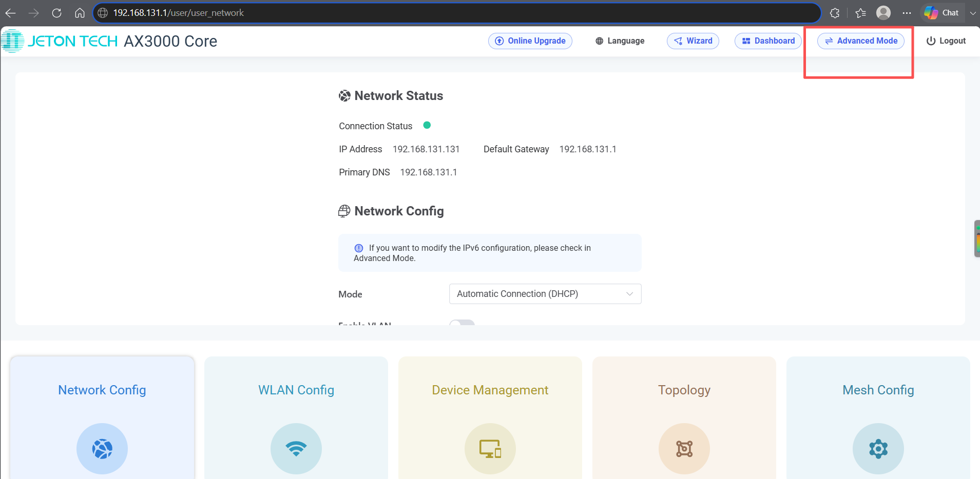
Task: Open the Mesh Config card
Action: (878, 417)
